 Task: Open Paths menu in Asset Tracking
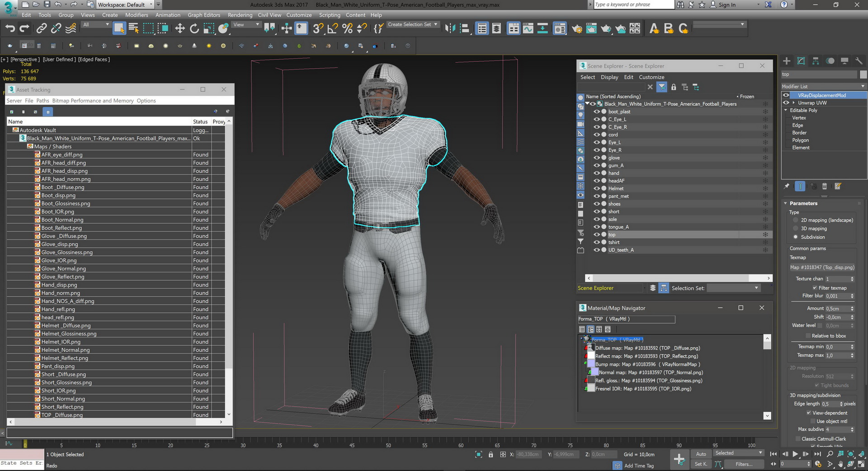click(x=42, y=101)
